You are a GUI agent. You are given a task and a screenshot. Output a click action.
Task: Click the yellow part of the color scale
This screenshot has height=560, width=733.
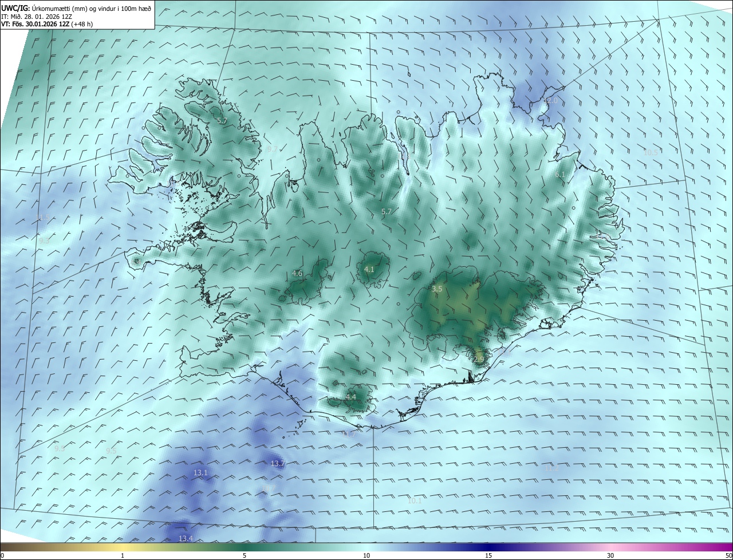[123, 546]
